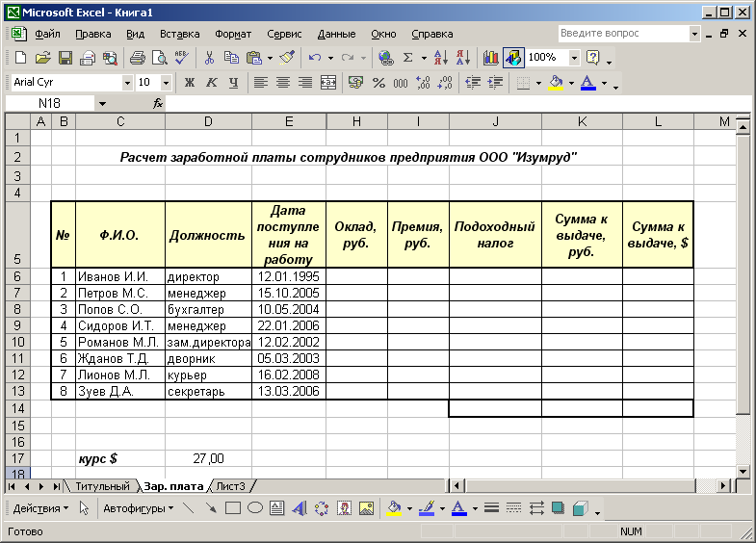Image resolution: width=756 pixels, height=543 pixels.
Task: Toggle underline Ч formatting
Action: point(233,83)
